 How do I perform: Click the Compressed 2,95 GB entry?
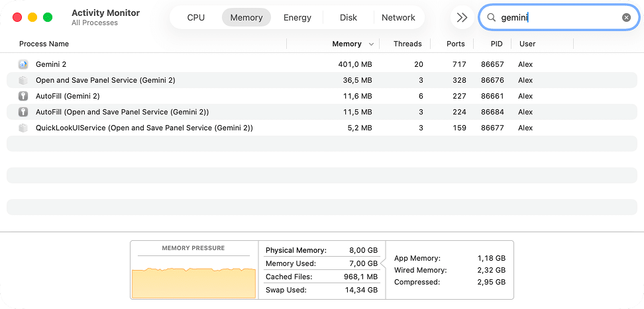click(x=450, y=282)
